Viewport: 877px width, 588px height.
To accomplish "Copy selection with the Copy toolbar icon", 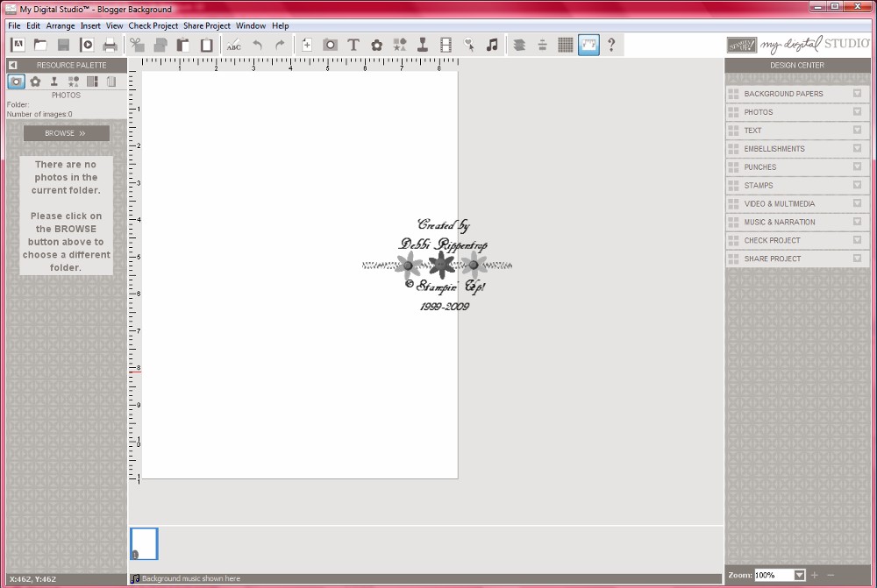I will pos(160,45).
